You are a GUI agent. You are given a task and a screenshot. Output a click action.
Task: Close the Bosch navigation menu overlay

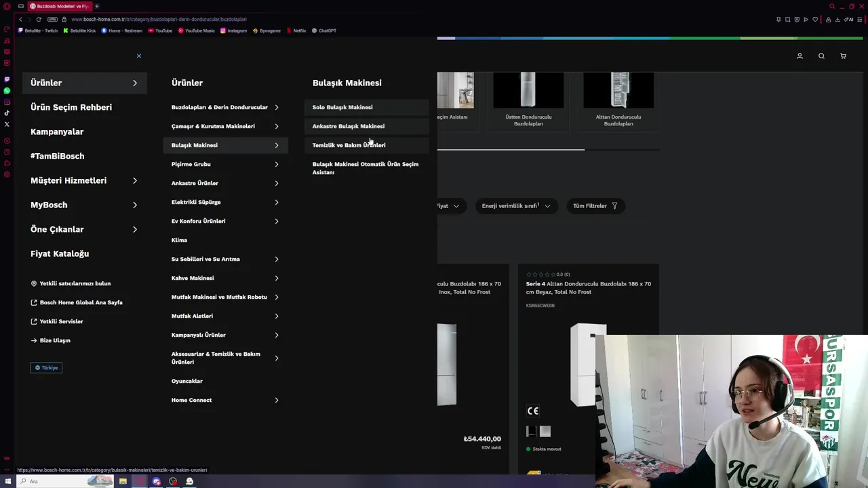click(139, 56)
